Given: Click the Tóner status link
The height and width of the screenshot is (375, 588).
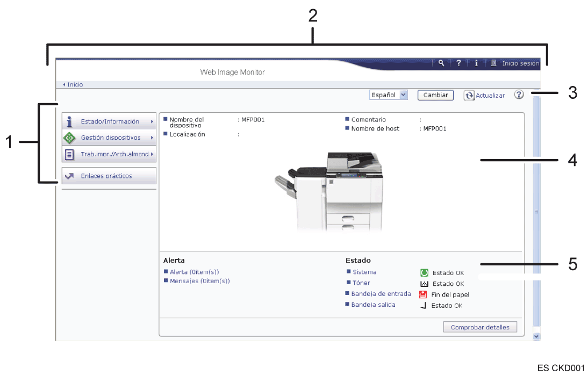Looking at the screenshot, I should pyautogui.click(x=361, y=283).
